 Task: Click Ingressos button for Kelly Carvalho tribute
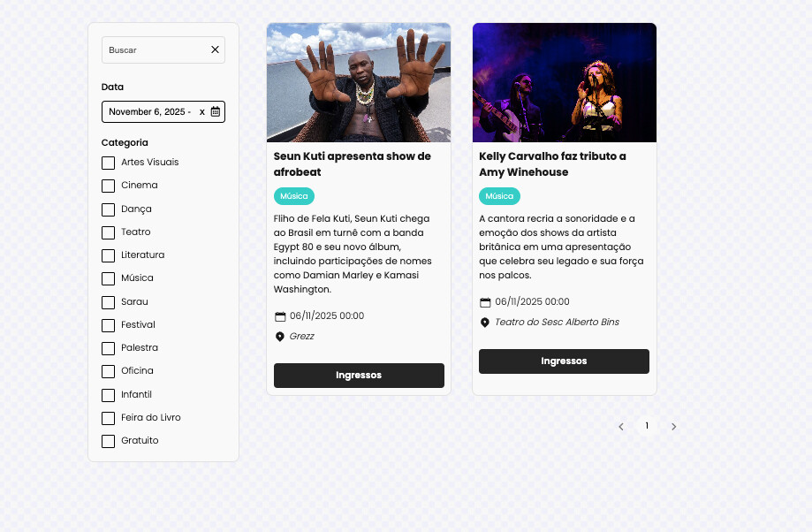[564, 361]
